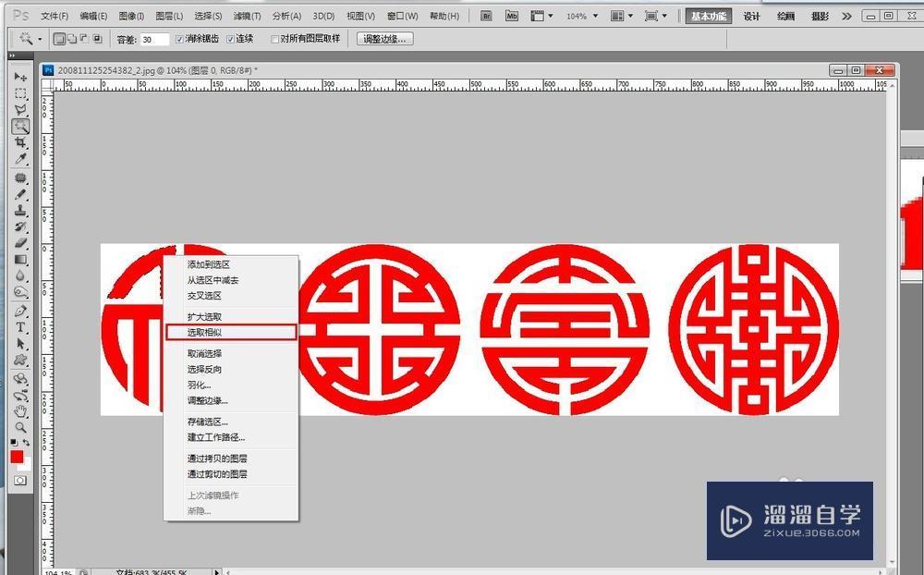Swap foreground and background colors
924x575 pixels.
[26, 442]
